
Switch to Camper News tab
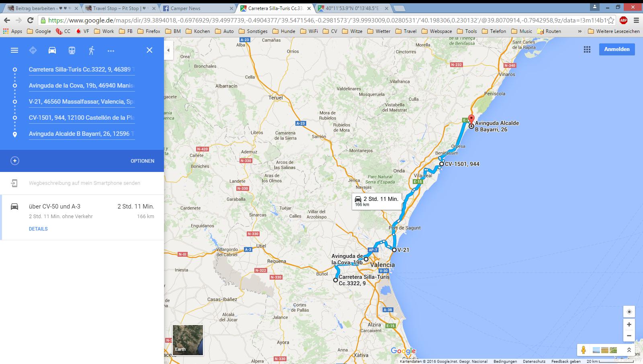(x=197, y=8)
